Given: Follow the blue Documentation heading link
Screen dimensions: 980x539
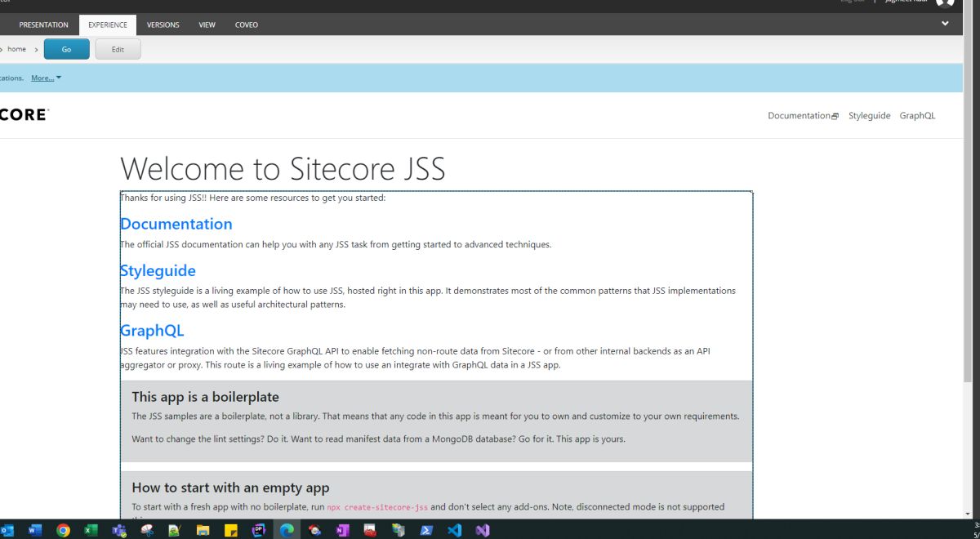Looking at the screenshot, I should [176, 224].
